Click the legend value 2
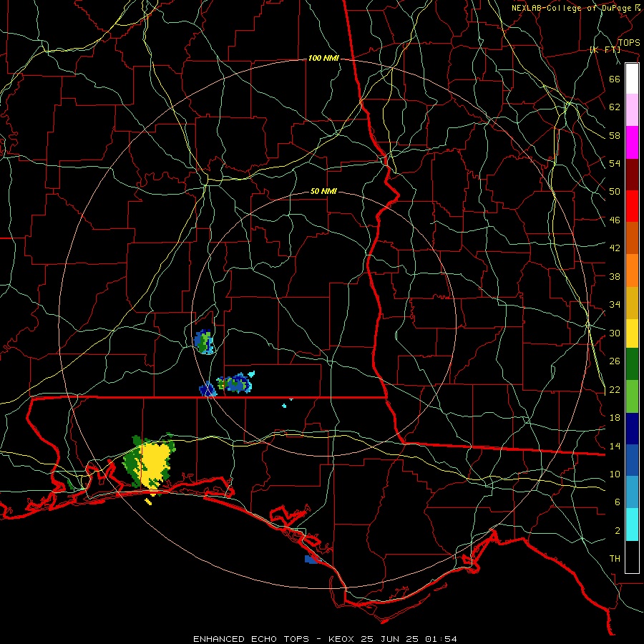The width and height of the screenshot is (644, 644). point(618,531)
